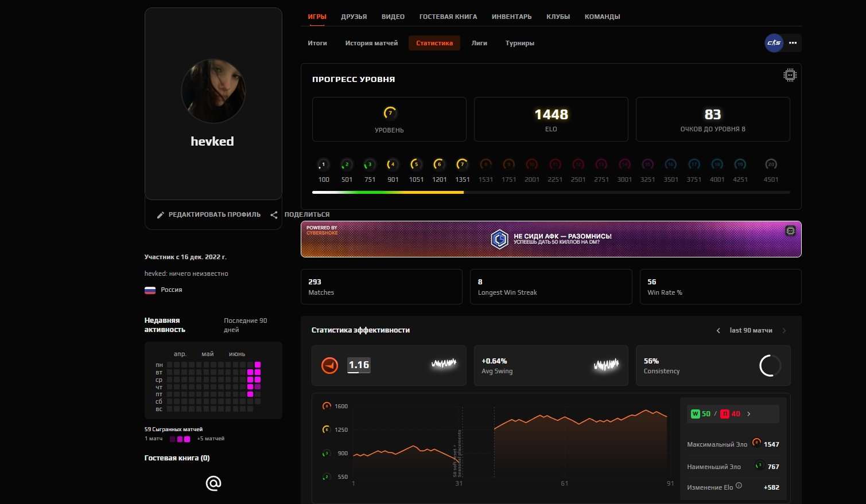Screen dimensions: 866x504
Task: Click the 8 Longest Win Streak card
Action: [551, 287]
